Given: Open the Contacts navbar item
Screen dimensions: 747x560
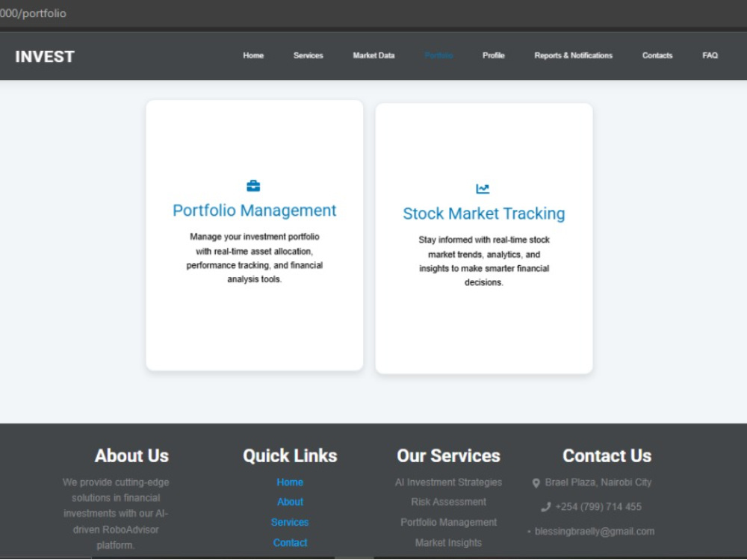Looking at the screenshot, I should 657,56.
